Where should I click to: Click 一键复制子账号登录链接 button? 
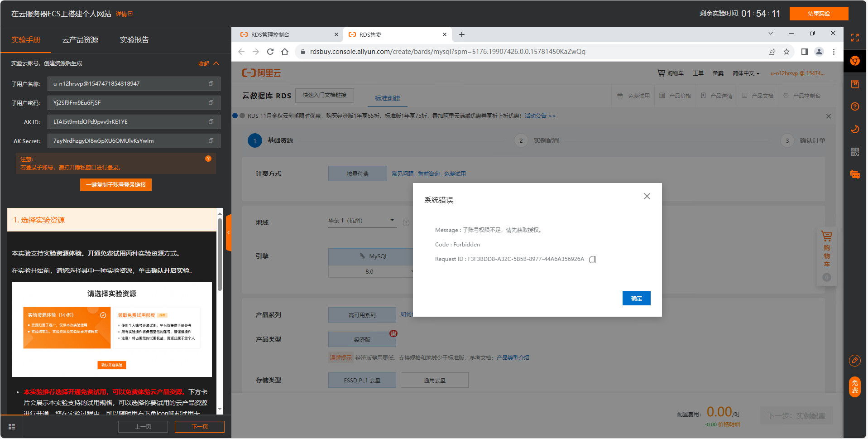click(116, 185)
